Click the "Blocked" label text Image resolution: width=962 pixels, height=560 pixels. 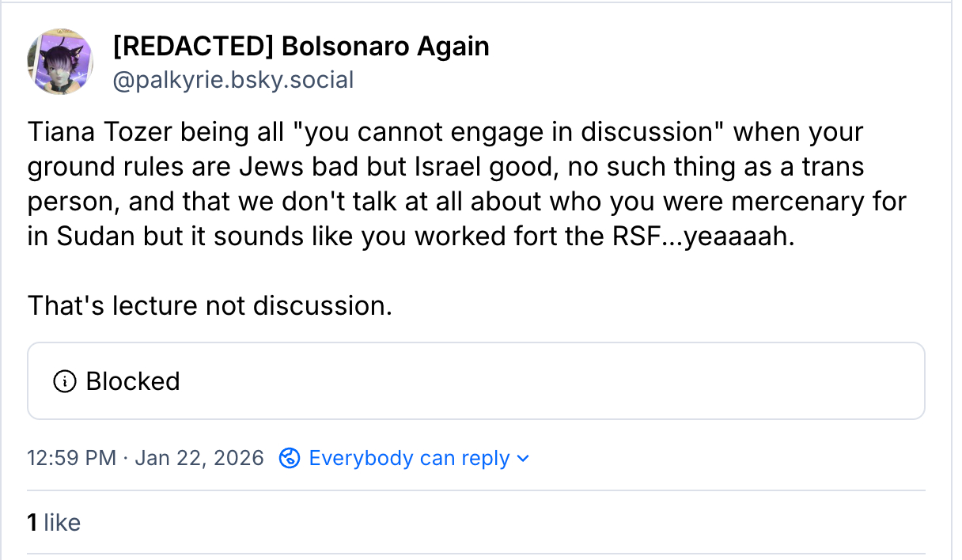pos(133,381)
